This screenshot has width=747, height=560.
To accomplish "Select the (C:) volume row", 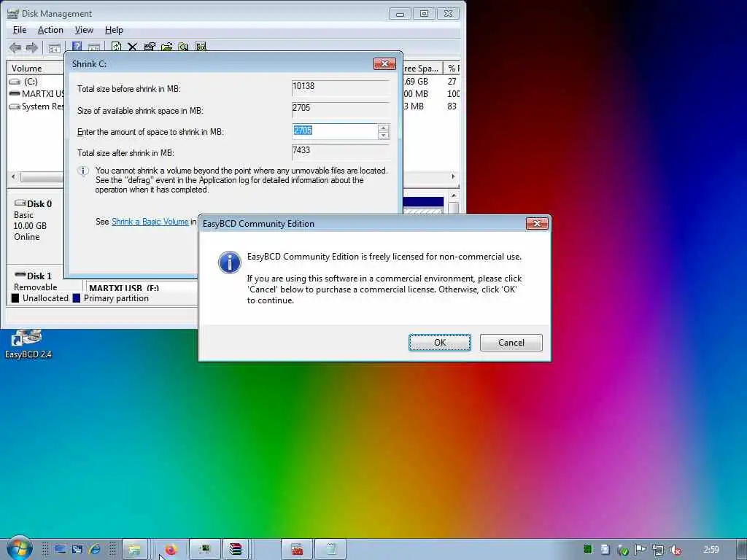I will point(36,82).
